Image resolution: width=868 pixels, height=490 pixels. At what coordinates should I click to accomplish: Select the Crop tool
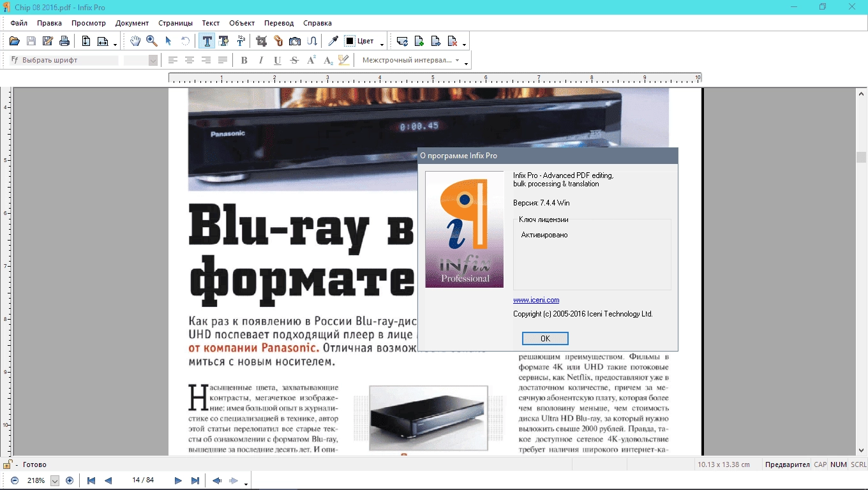click(262, 41)
